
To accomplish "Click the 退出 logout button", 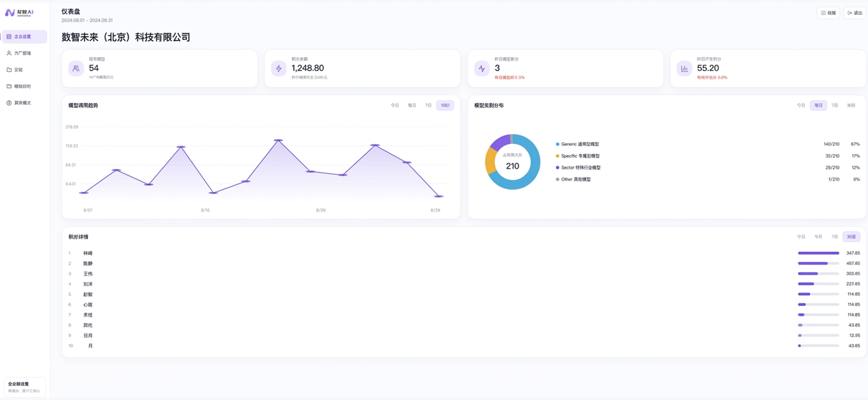I will point(855,13).
